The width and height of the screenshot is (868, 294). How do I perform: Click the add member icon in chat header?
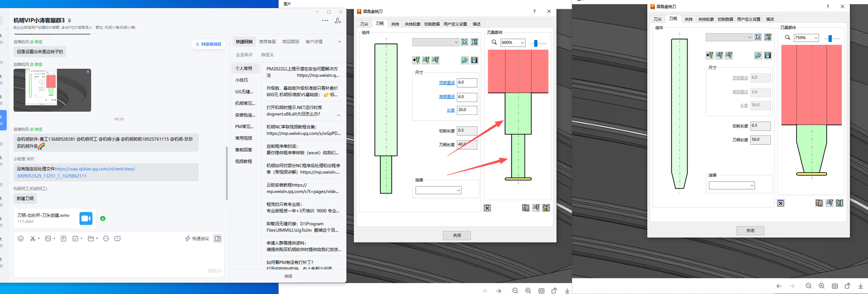pyautogui.click(x=337, y=21)
